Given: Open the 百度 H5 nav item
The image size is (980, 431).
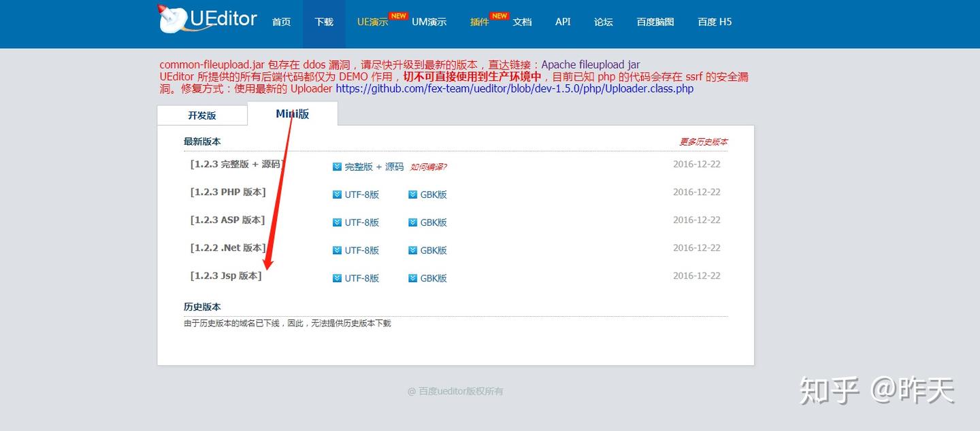Looking at the screenshot, I should tap(715, 22).
